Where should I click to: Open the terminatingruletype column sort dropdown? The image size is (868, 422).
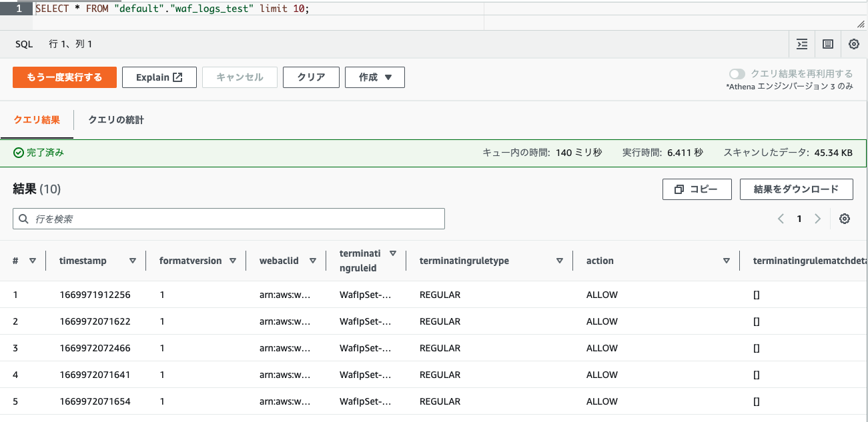point(560,260)
